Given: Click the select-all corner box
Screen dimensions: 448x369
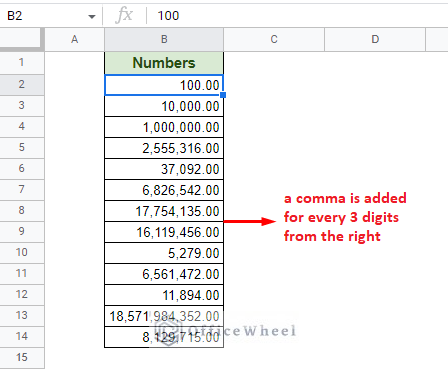Looking at the screenshot, I should click(22, 39).
